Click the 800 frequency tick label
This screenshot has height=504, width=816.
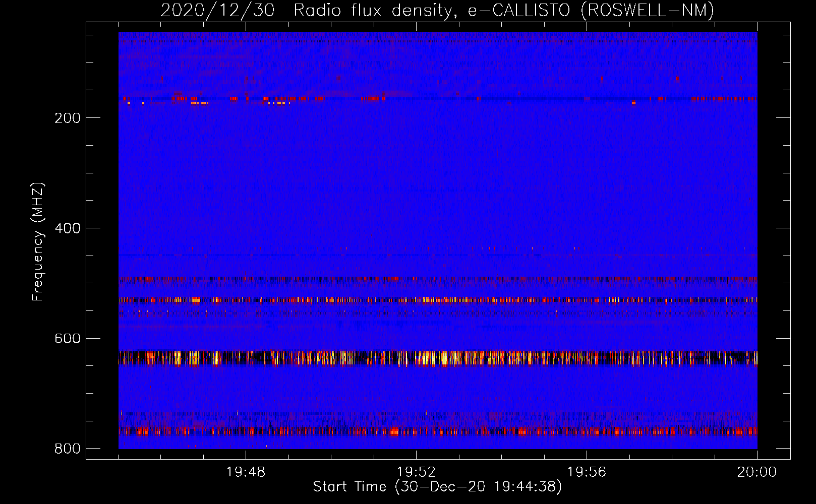pos(68,449)
